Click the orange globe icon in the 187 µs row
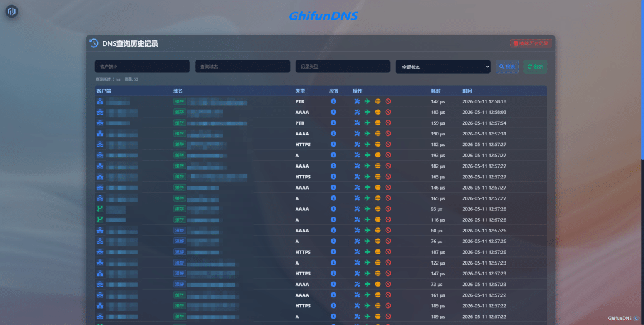 [378, 252]
